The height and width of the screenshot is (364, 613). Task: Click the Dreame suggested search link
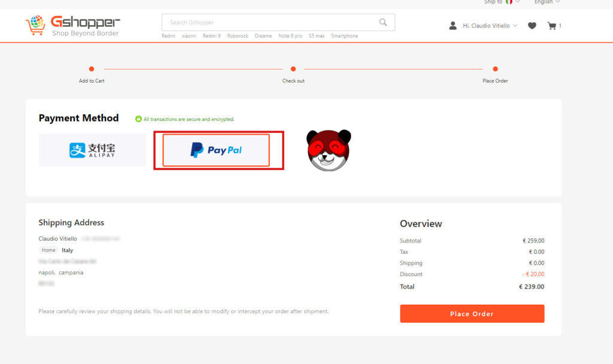coord(263,36)
